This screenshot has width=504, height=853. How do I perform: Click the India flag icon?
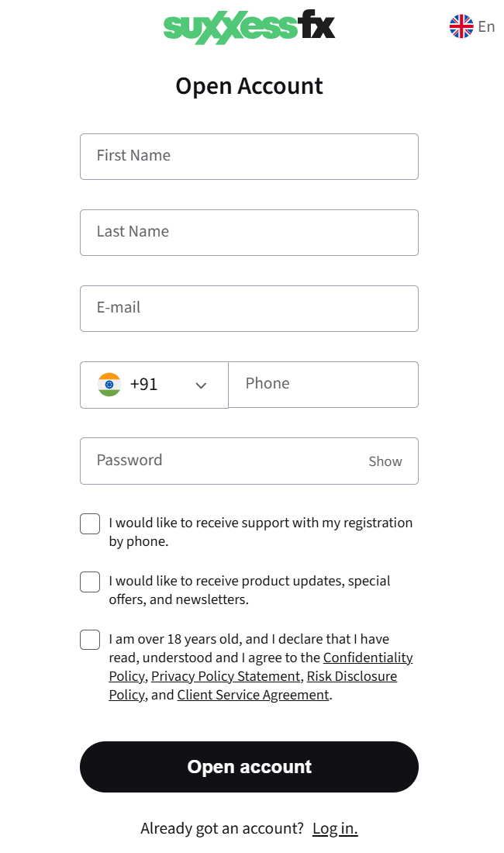point(109,385)
